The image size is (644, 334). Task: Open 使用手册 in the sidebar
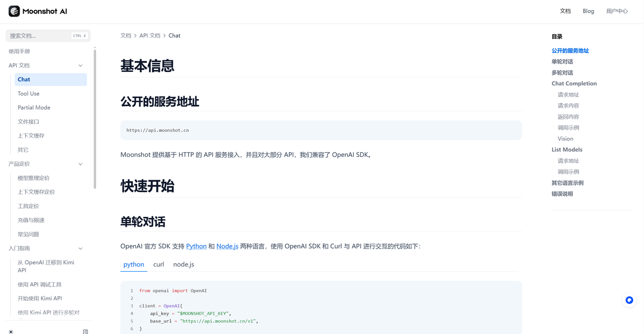point(19,51)
